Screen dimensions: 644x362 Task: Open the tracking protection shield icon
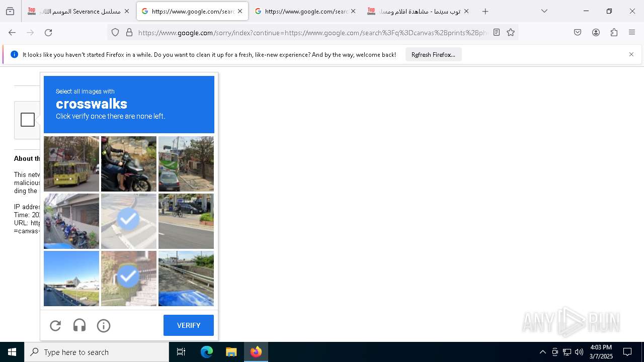pos(115,32)
